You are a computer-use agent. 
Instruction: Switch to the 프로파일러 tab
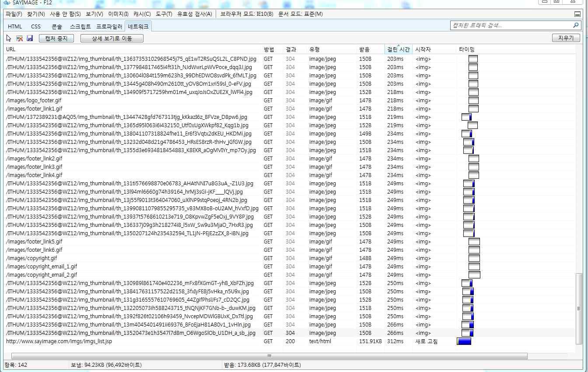tap(109, 27)
